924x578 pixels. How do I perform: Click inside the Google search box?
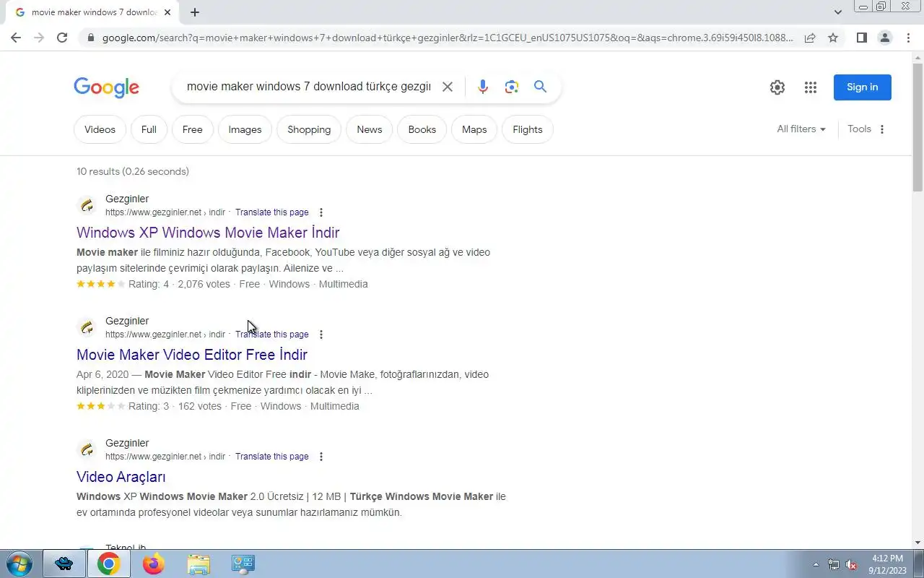tap(308, 87)
